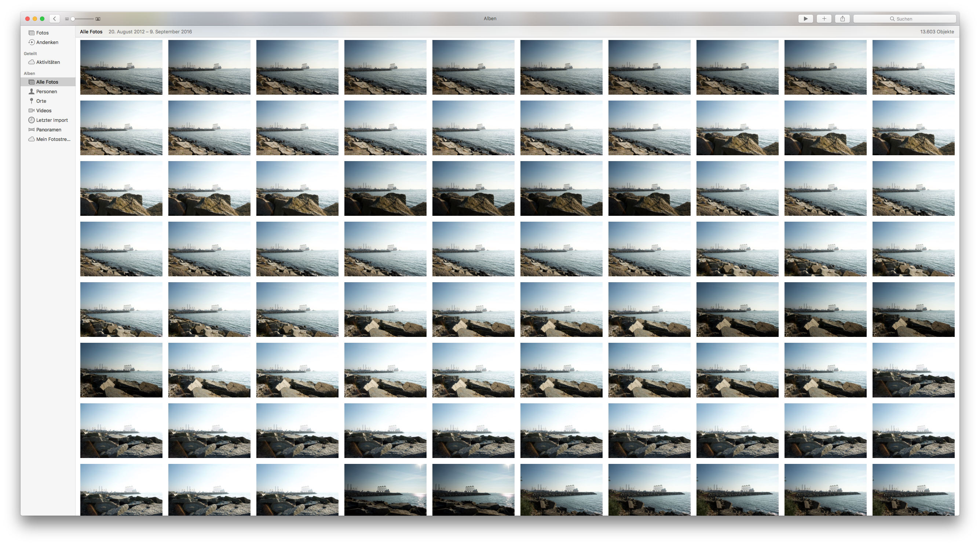This screenshot has width=980, height=545.
Task: Click the Personen silhouette icon
Action: pyautogui.click(x=32, y=91)
